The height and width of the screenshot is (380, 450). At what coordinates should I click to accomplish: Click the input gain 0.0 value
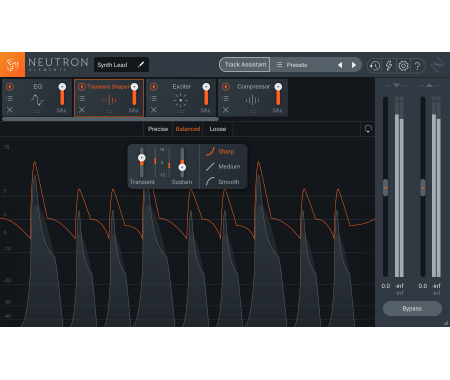pyautogui.click(x=386, y=286)
